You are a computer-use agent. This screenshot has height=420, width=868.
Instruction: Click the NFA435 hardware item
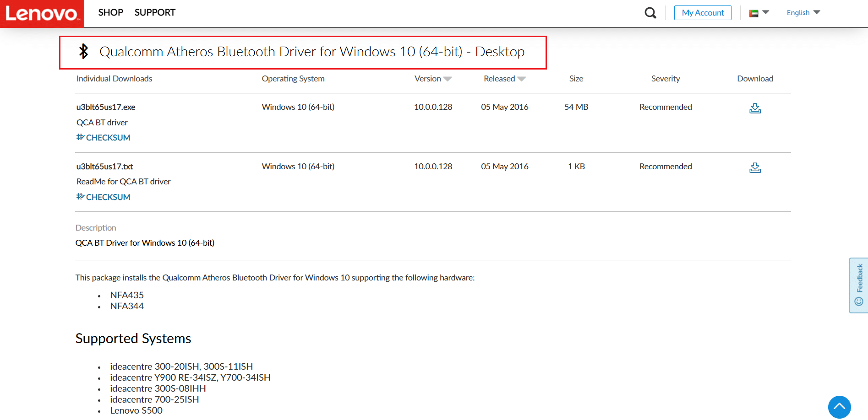coord(127,295)
